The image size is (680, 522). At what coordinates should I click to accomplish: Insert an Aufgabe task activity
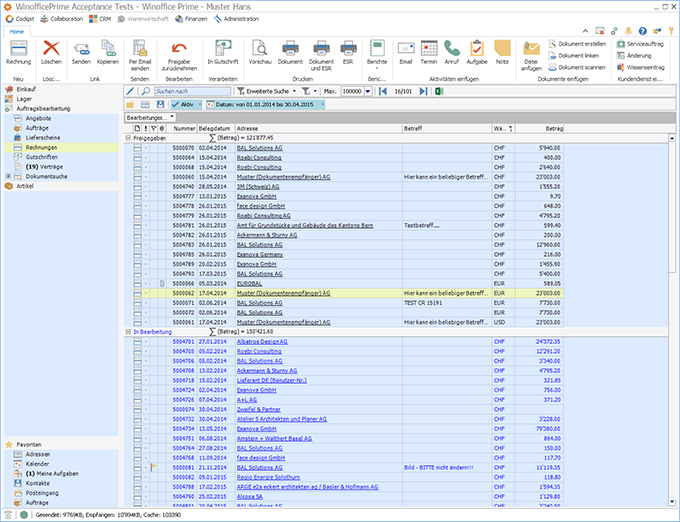(x=477, y=52)
